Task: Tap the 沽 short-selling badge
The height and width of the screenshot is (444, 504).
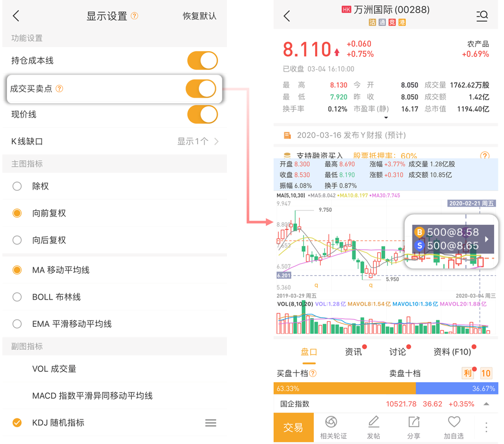Action: (x=372, y=22)
